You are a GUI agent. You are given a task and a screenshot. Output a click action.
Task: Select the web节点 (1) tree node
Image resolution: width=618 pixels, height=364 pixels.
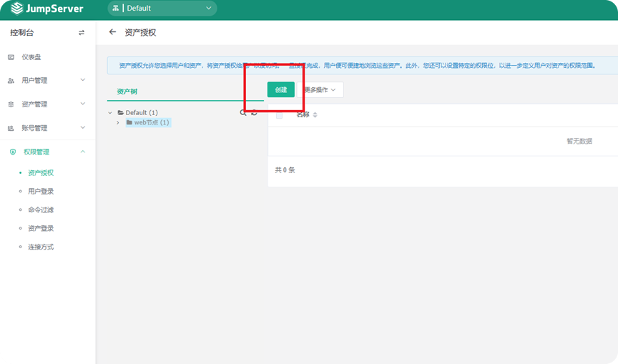coord(148,122)
